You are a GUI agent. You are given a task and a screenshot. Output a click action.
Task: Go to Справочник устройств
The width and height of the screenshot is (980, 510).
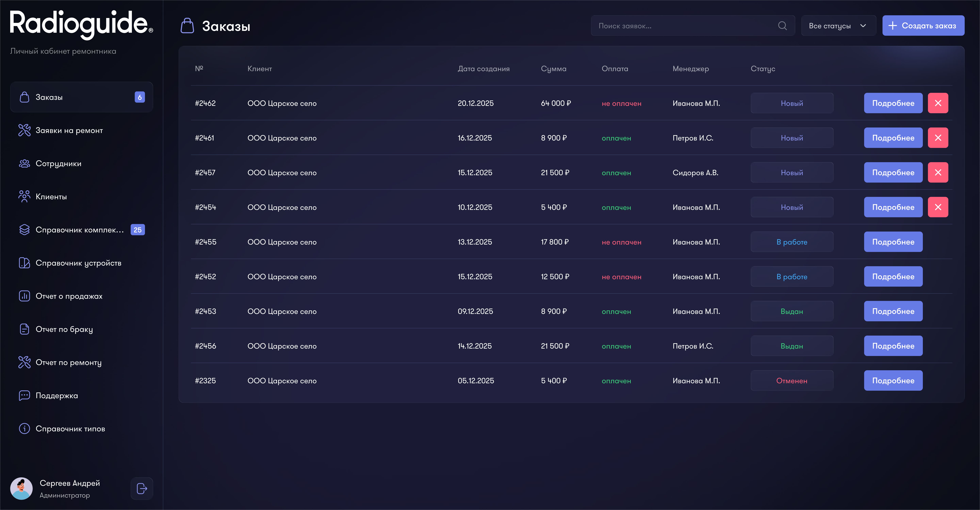81,263
